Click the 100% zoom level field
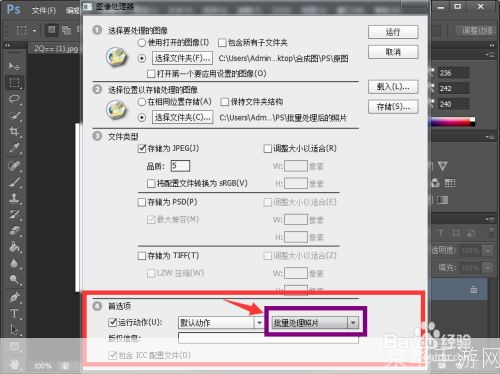This screenshot has width=500, height=374. click(x=43, y=366)
